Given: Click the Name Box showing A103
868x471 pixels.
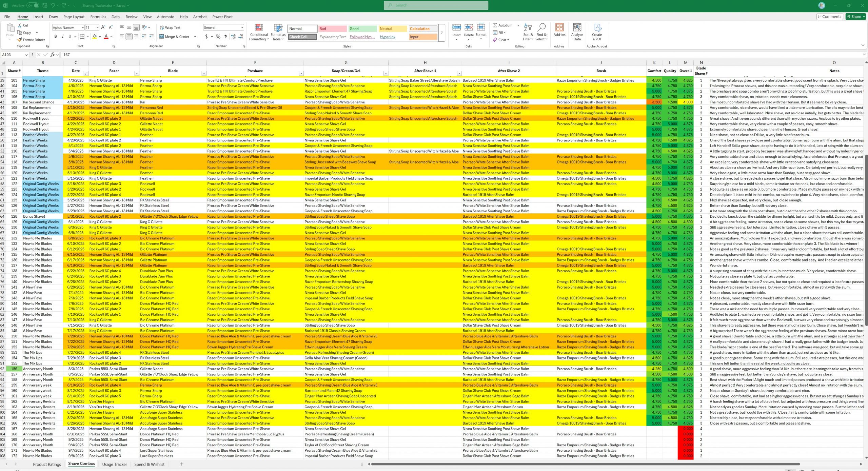Looking at the screenshot, I should pyautogui.click(x=13, y=55).
